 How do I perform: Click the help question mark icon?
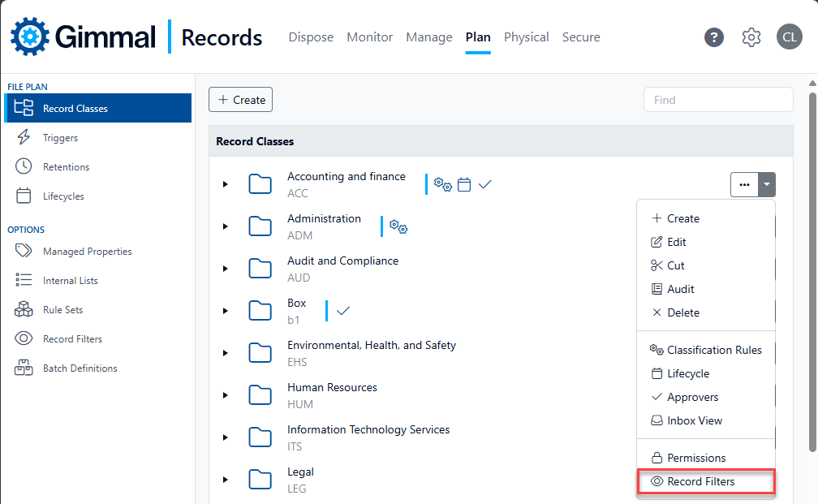coord(714,37)
